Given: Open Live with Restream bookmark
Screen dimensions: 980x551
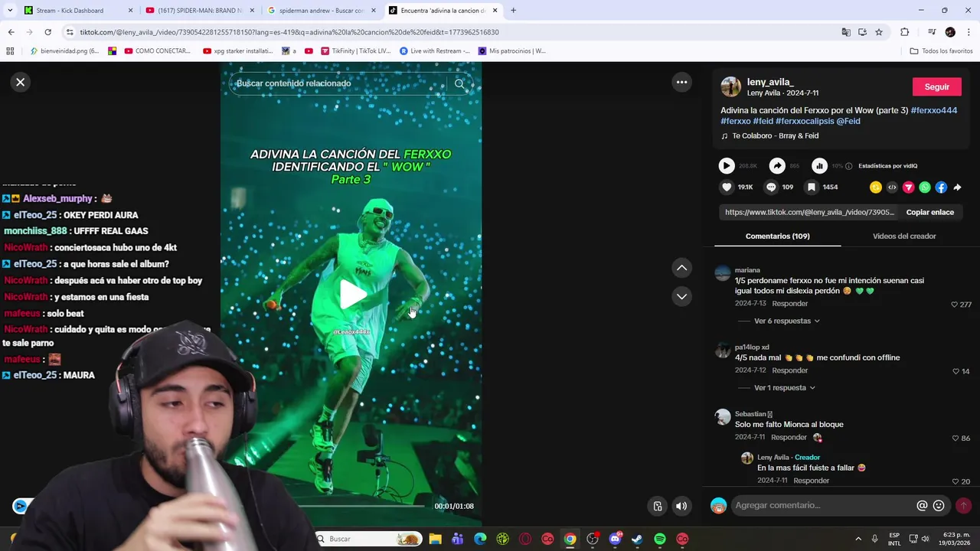Looking at the screenshot, I should click(x=434, y=51).
